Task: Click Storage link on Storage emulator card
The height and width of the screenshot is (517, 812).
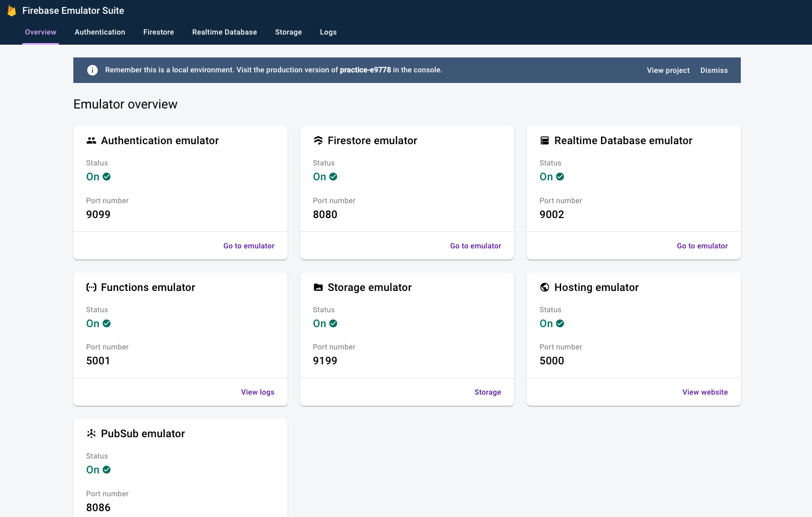Action: point(488,392)
